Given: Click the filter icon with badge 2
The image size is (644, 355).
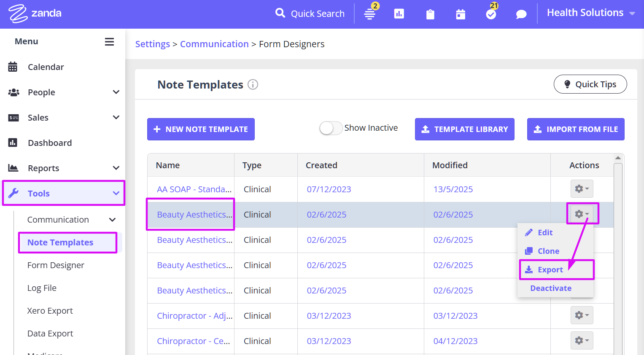Looking at the screenshot, I should 369,14.
